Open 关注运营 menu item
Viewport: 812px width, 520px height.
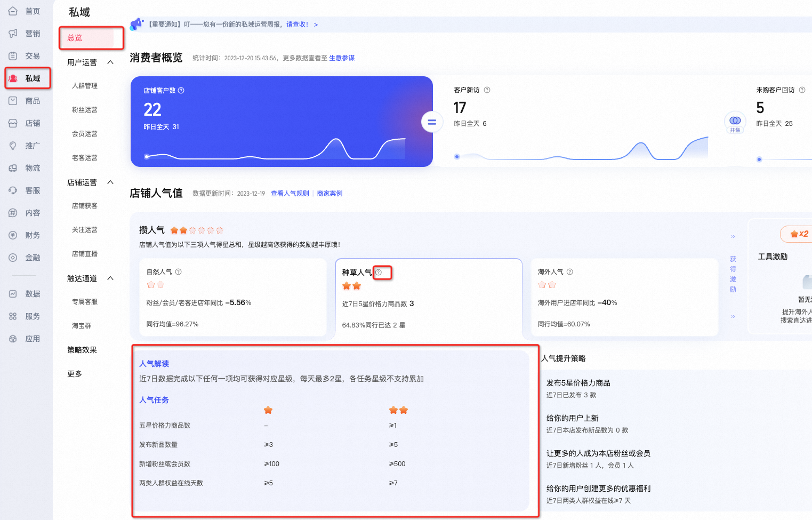coord(85,229)
